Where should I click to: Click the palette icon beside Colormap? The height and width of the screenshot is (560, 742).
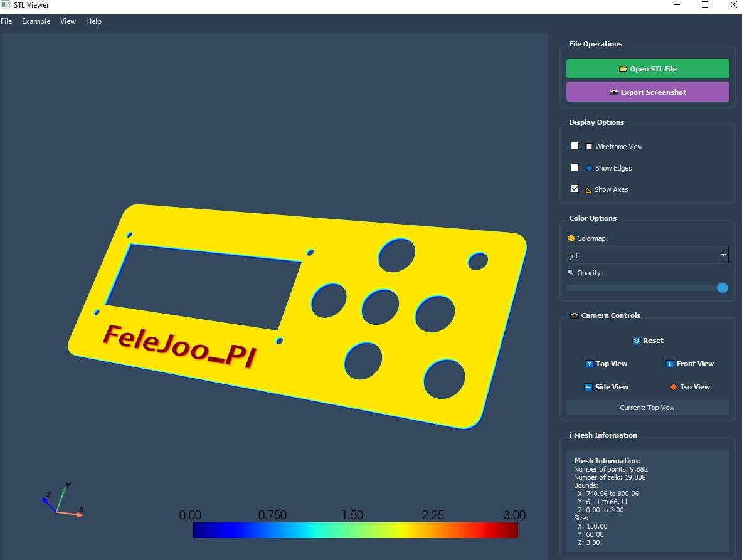tap(571, 238)
